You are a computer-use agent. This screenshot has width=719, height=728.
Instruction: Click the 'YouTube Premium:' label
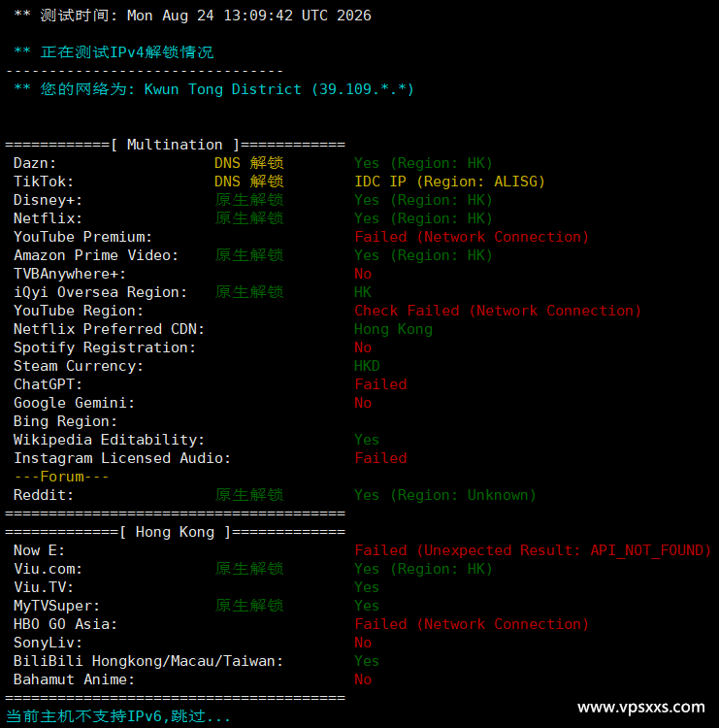pos(83,237)
